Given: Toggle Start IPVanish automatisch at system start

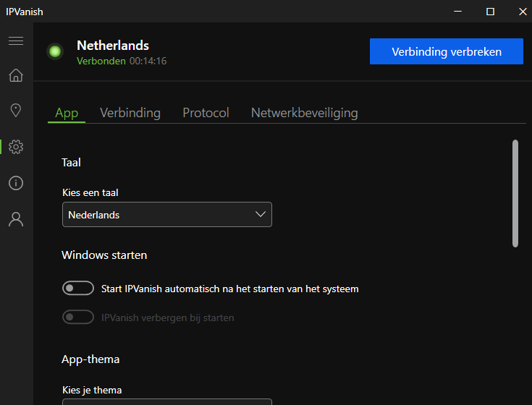Looking at the screenshot, I should click(78, 288).
